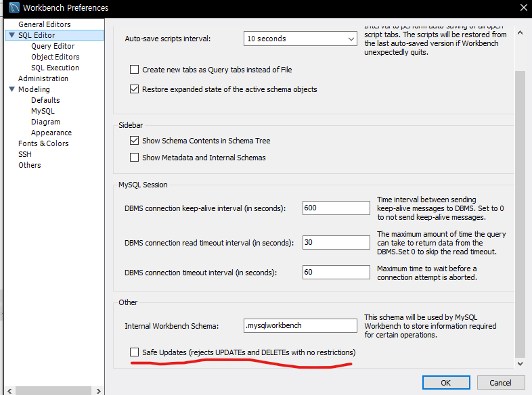Screen dimensions: 532x395
Task: Click the DBMS connection timeout interval label
Action: point(200,273)
